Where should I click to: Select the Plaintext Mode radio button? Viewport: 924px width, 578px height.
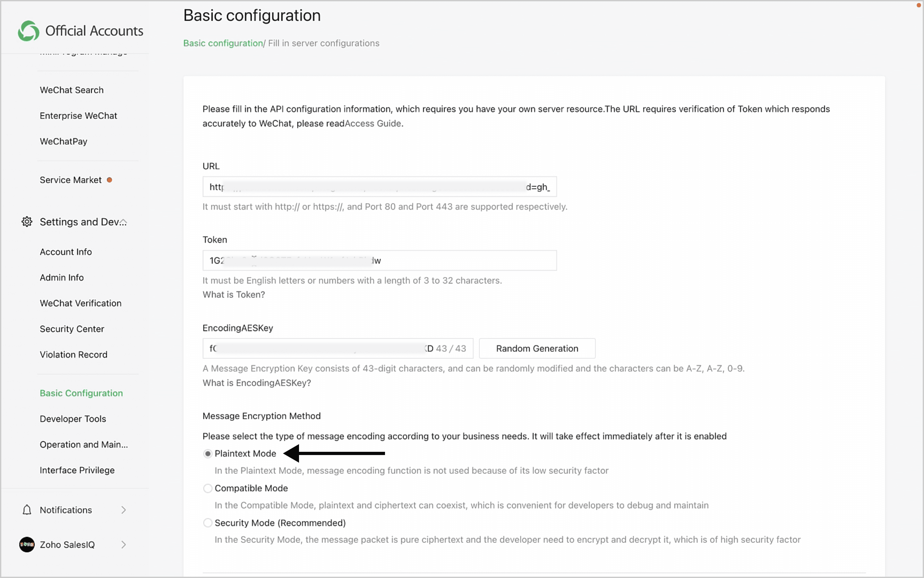[208, 454]
